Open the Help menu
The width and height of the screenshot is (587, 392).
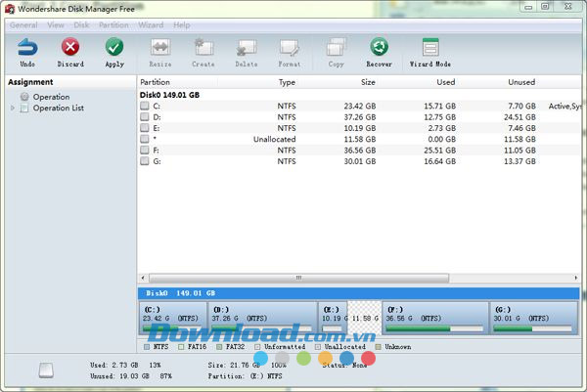[x=182, y=25]
